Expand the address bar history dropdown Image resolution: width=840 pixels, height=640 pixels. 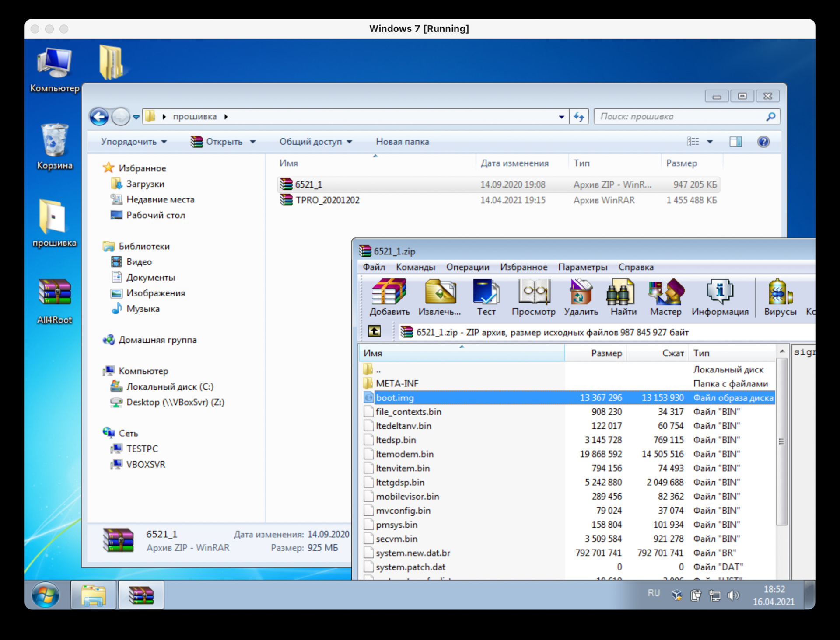[x=561, y=117]
